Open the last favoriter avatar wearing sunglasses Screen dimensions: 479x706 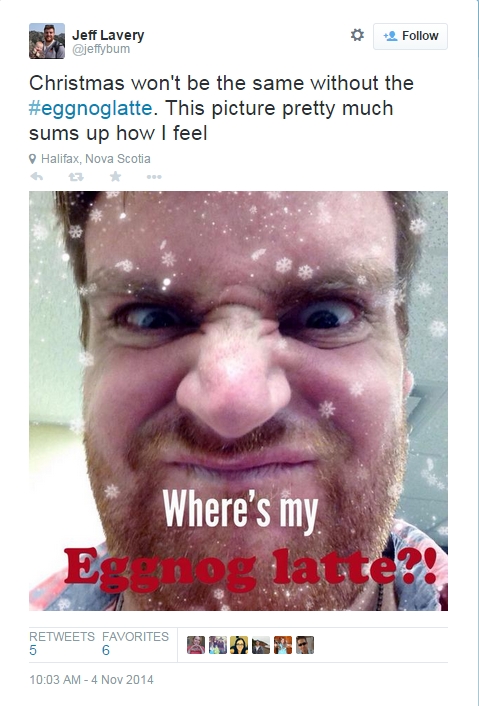click(305, 645)
